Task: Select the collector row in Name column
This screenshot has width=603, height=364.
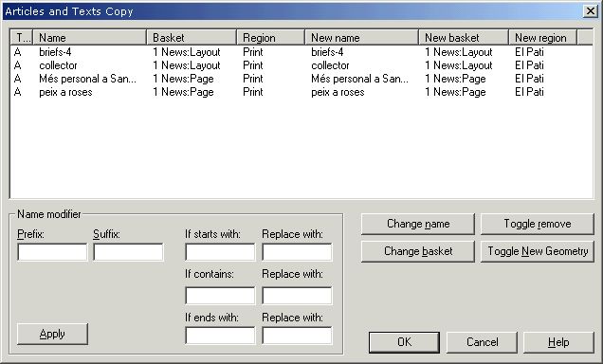Action: (x=58, y=65)
